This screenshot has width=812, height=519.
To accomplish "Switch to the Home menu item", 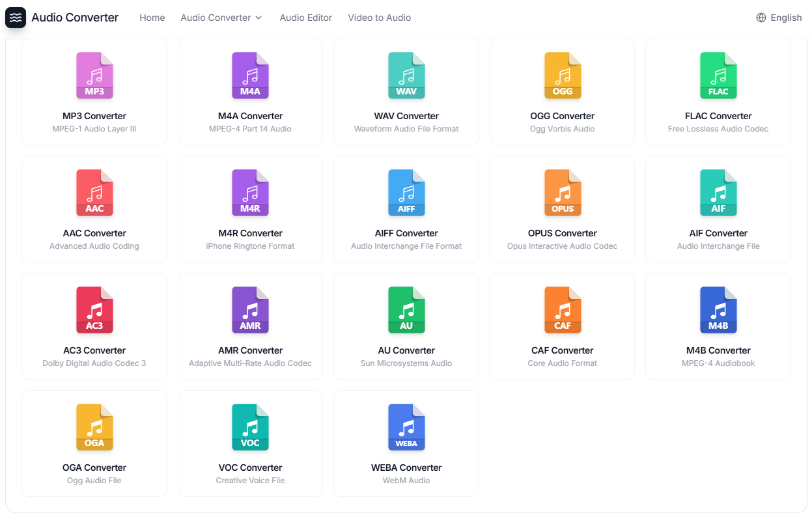I will tap(152, 18).
